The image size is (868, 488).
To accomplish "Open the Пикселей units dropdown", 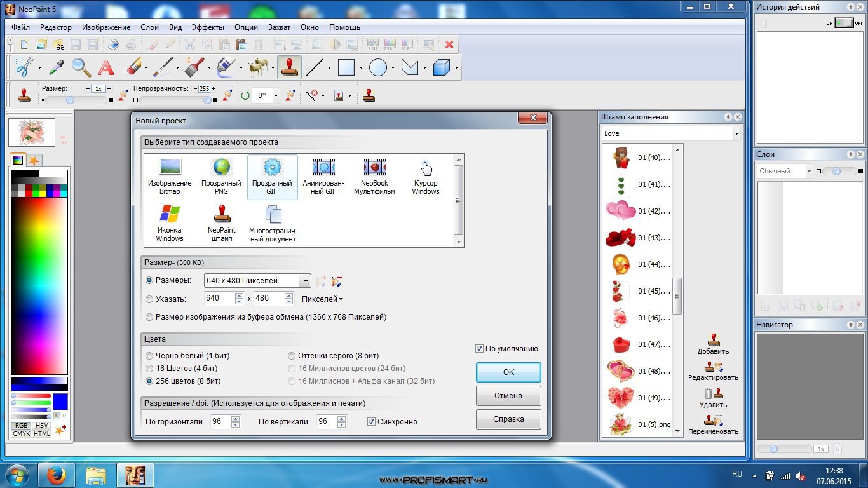I will tap(322, 299).
